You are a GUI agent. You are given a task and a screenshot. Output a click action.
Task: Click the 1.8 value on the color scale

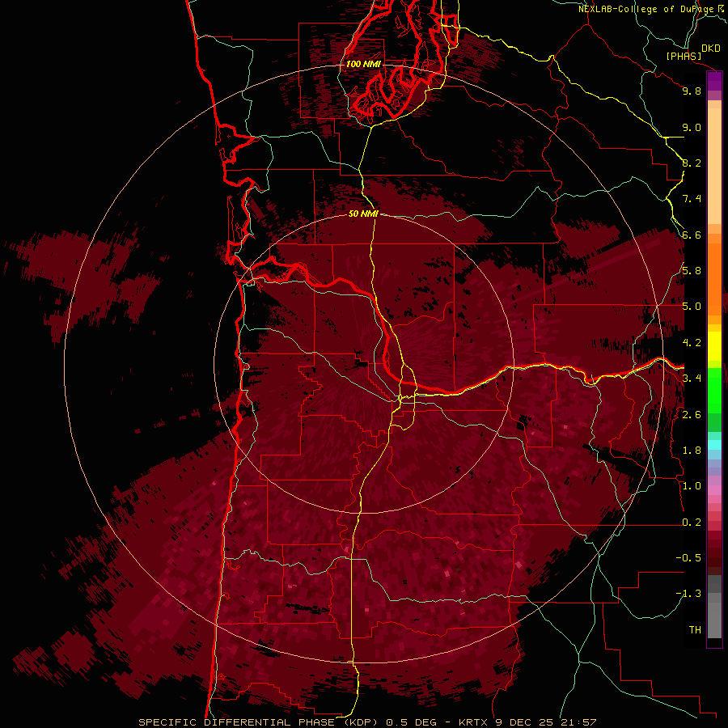tap(692, 451)
